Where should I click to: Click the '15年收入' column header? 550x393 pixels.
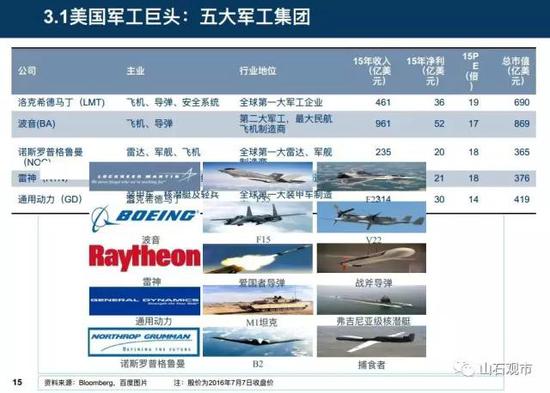point(372,71)
